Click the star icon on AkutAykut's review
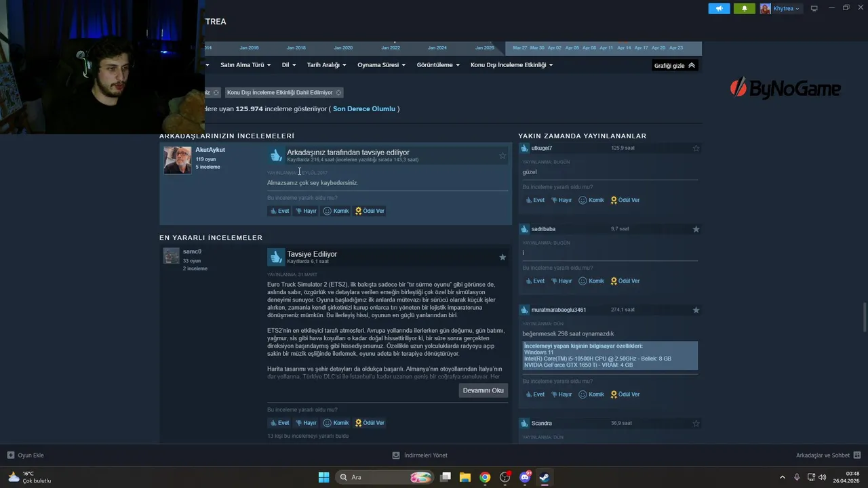Viewport: 868px width, 488px height. (x=502, y=156)
